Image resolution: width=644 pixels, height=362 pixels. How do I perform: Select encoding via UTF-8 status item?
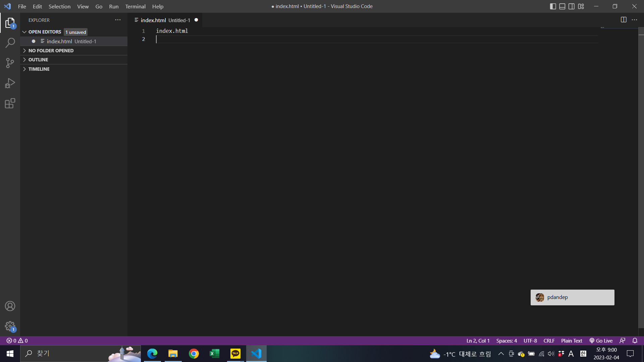[x=530, y=341]
